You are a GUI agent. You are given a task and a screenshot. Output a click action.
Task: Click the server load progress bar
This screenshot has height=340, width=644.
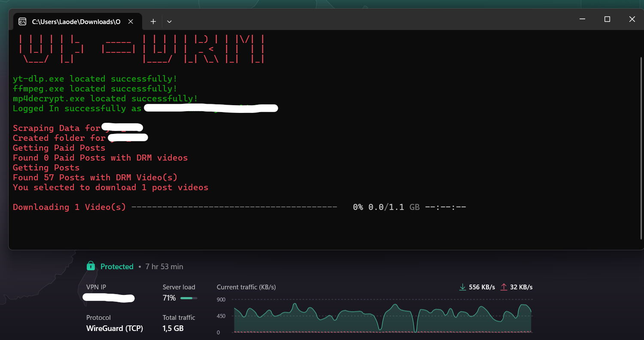pyautogui.click(x=189, y=298)
